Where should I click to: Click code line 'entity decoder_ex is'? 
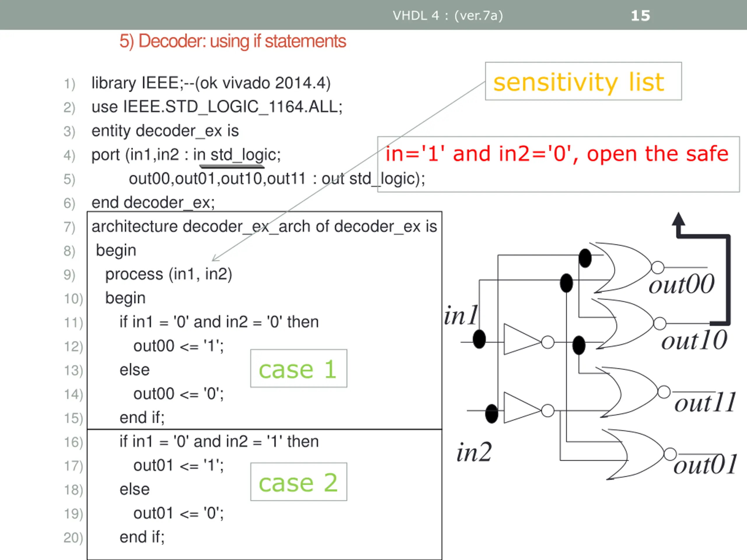(165, 131)
